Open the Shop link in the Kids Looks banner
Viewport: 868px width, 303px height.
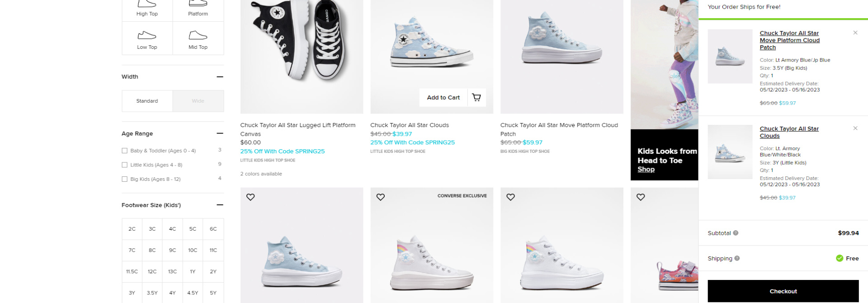(646, 169)
